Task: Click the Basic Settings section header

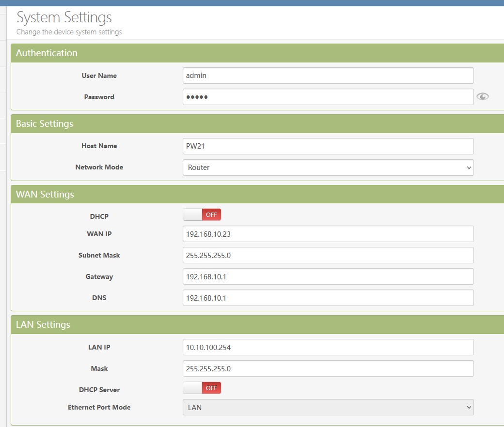Action: click(45, 123)
